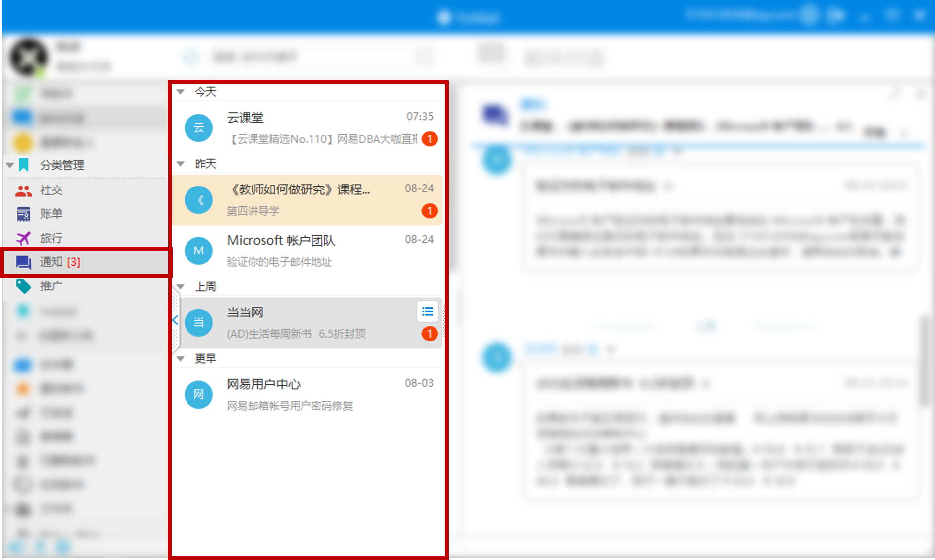Click the 通知 chat bubble icon
Image resolution: width=935 pixels, height=560 pixels.
click(23, 262)
